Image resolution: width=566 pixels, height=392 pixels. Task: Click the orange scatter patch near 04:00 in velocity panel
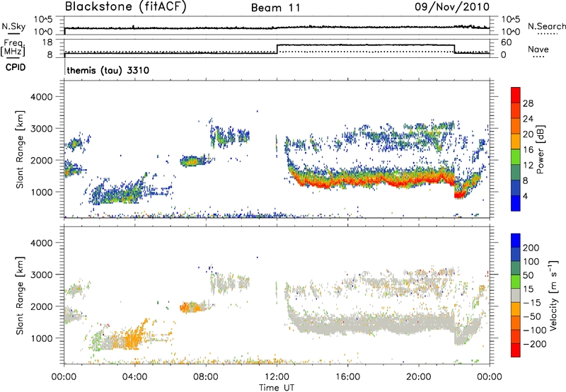pos(132,338)
